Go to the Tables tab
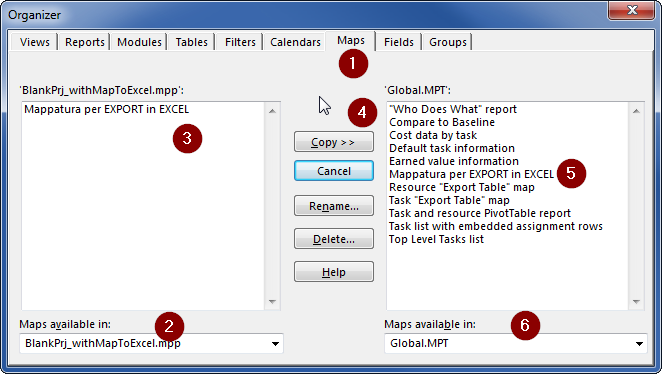The width and height of the screenshot is (662, 374). pos(192,42)
